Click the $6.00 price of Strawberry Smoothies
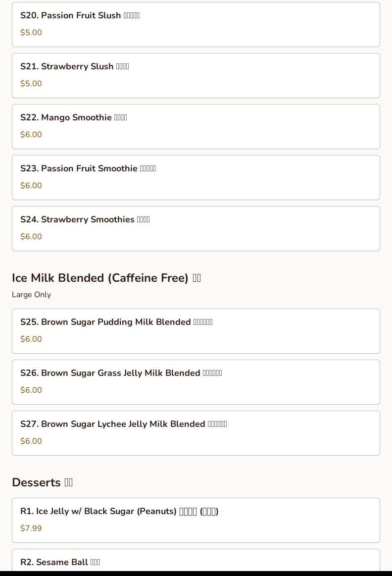 (31, 237)
